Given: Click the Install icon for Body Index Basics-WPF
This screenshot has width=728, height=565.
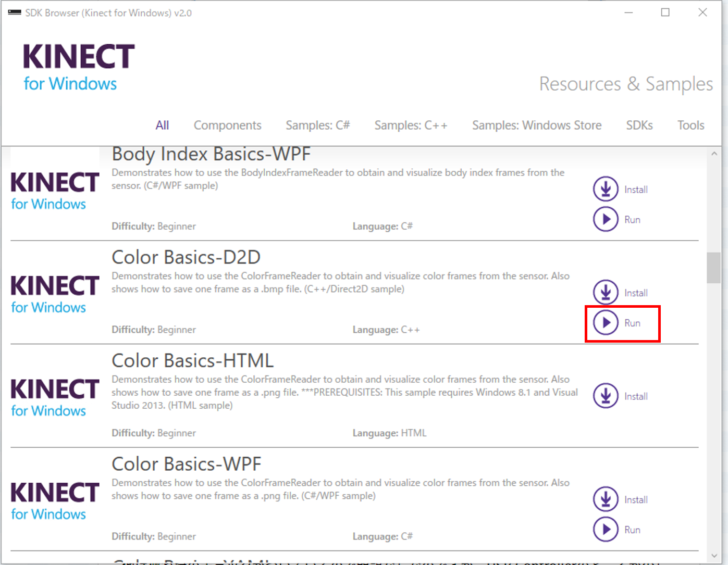Looking at the screenshot, I should coord(606,189).
